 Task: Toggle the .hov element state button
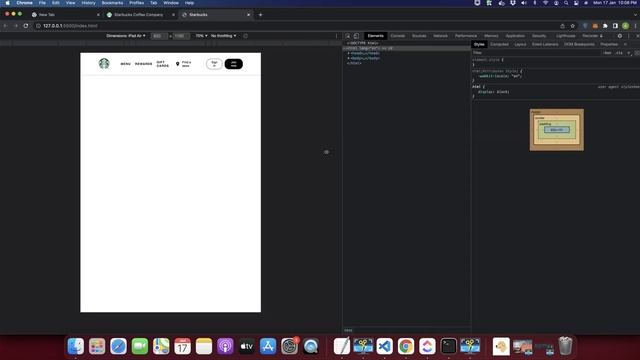tap(607, 53)
